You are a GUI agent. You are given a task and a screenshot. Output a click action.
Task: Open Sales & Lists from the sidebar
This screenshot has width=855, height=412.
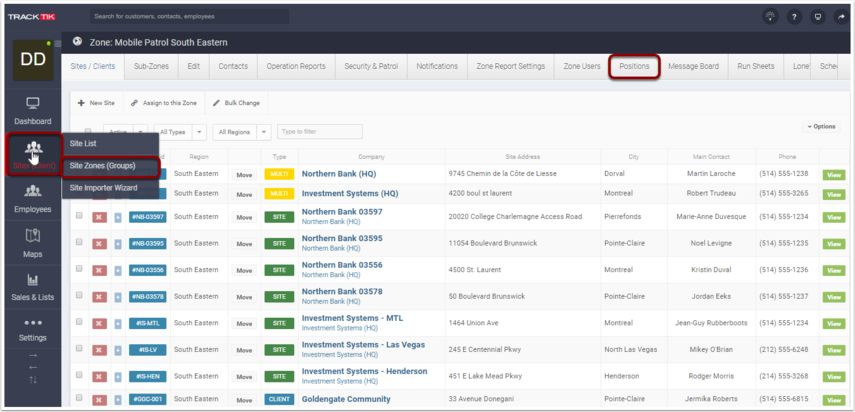[x=33, y=287]
